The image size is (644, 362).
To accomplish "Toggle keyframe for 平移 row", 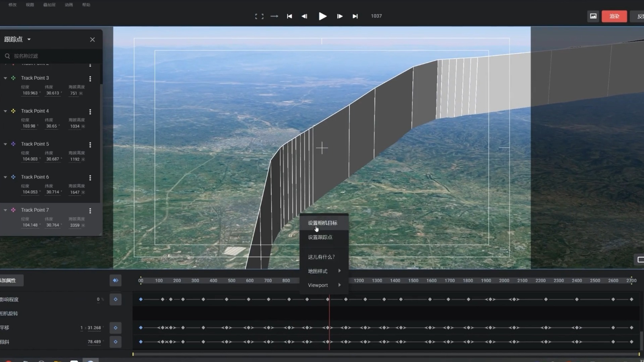I will pos(115,328).
